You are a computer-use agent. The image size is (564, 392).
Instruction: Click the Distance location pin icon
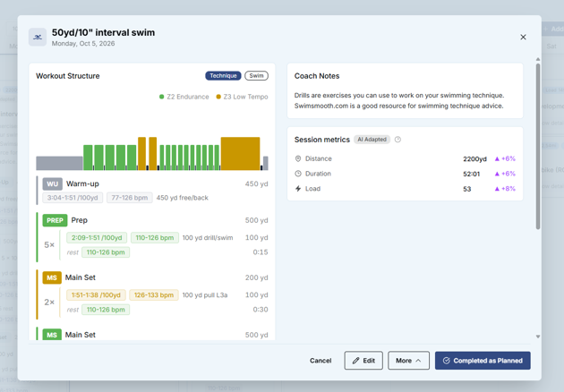tap(298, 158)
